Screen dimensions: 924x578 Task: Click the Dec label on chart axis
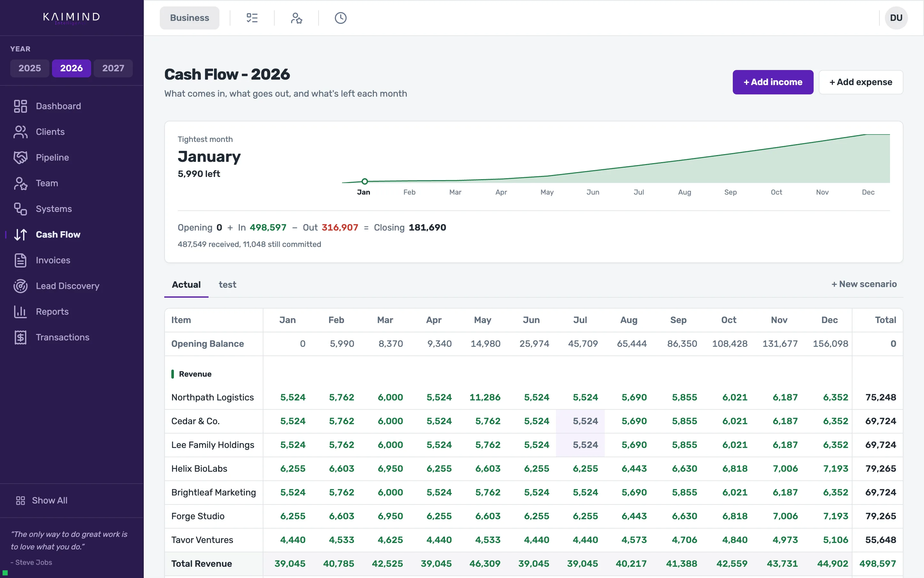coord(868,192)
